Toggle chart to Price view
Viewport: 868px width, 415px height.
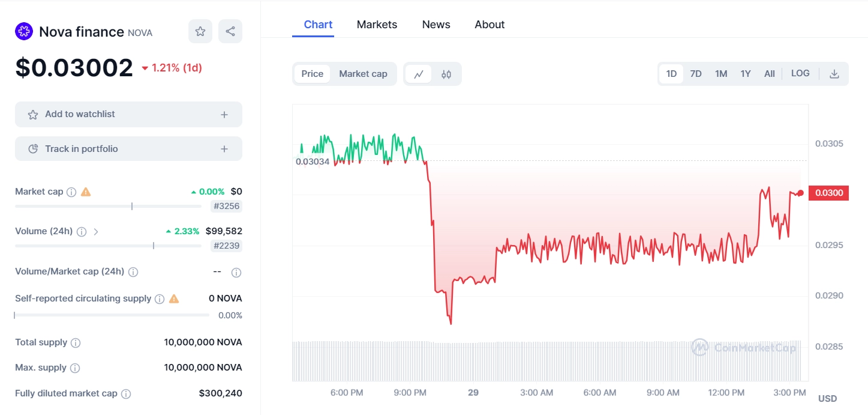point(312,74)
